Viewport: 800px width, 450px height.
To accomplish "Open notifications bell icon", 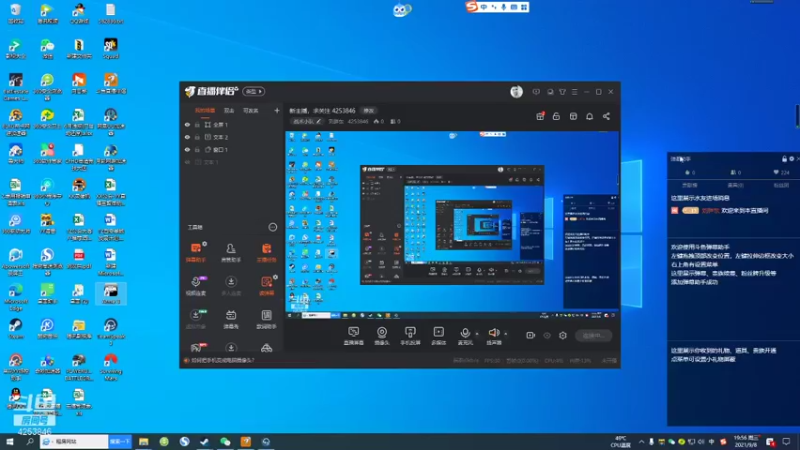I will (x=589, y=116).
